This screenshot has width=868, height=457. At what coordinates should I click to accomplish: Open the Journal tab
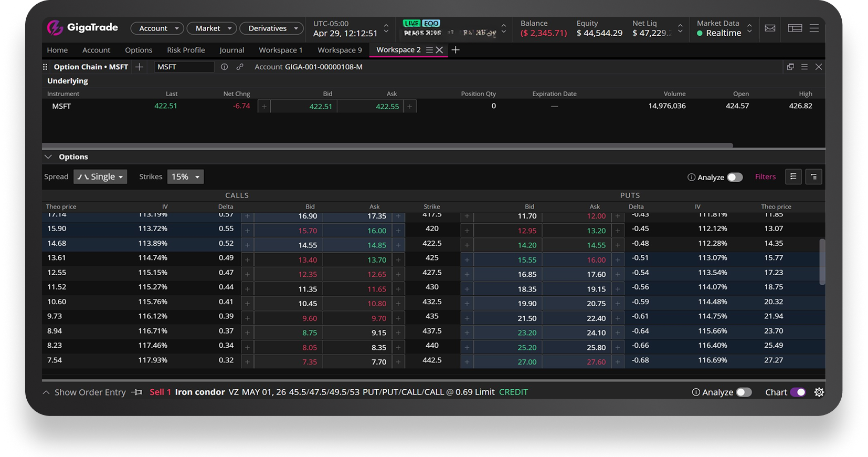tap(231, 50)
